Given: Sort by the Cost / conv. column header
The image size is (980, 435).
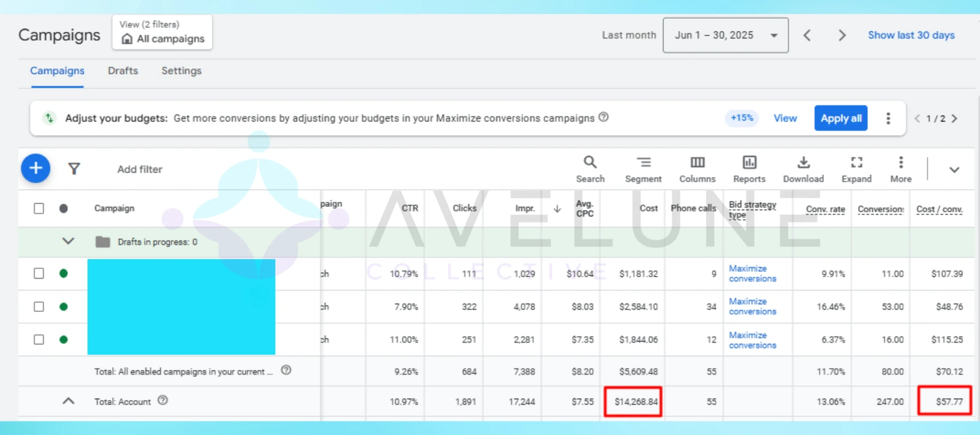Looking at the screenshot, I should click(x=939, y=209).
